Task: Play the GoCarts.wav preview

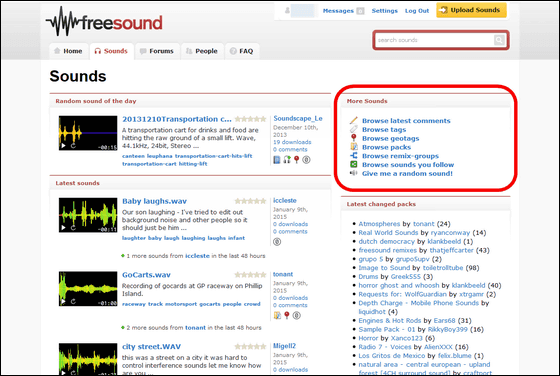Action: coord(63,301)
